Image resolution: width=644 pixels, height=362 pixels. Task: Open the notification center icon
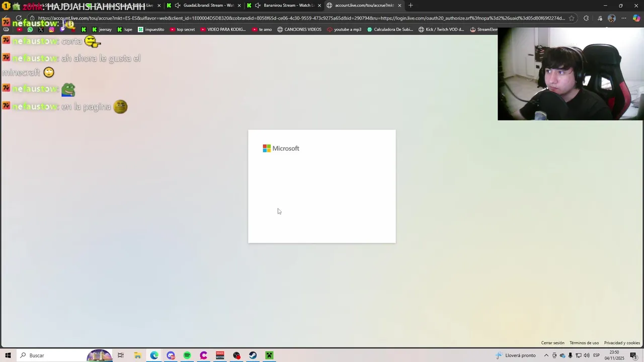tap(634, 355)
